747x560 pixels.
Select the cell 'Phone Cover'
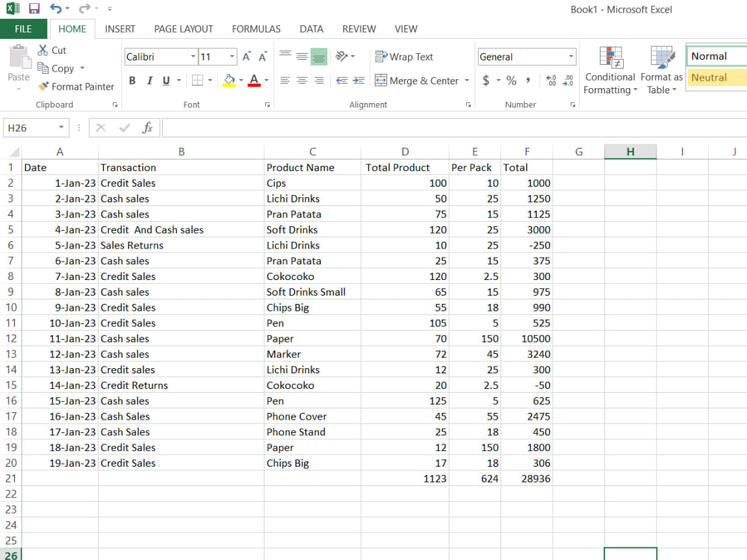[x=312, y=417]
